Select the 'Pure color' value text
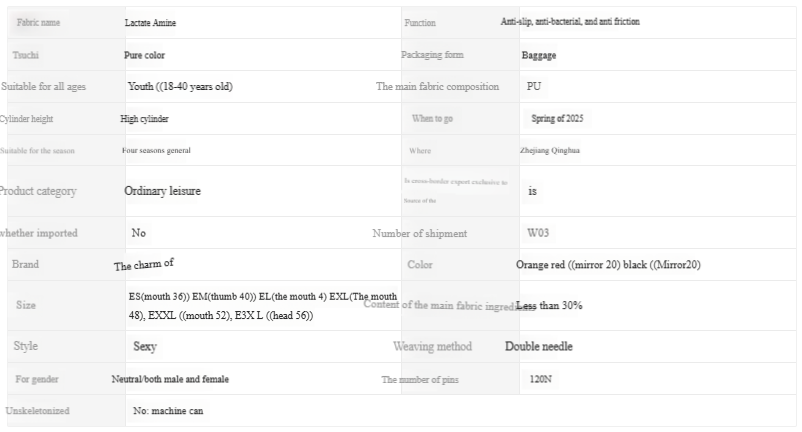Image resolution: width=802 pixels, height=432 pixels. click(144, 56)
